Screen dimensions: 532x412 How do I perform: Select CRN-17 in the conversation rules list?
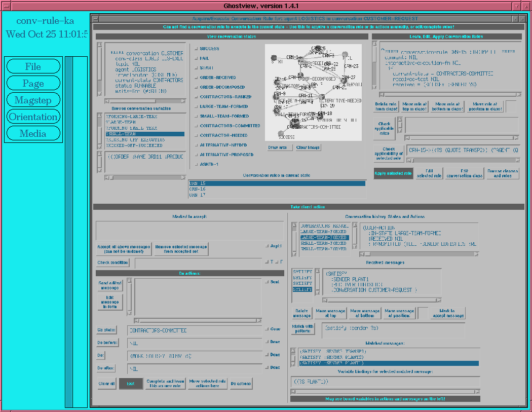click(277, 195)
